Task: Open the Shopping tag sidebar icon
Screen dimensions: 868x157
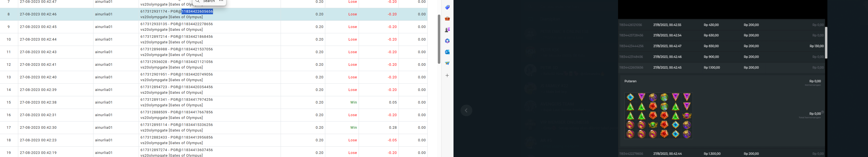Action: tap(447, 7)
